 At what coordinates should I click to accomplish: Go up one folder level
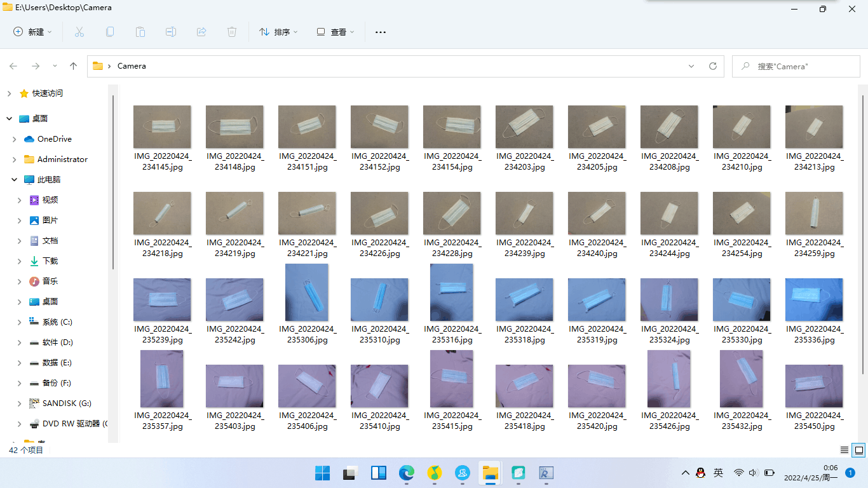[x=73, y=66]
